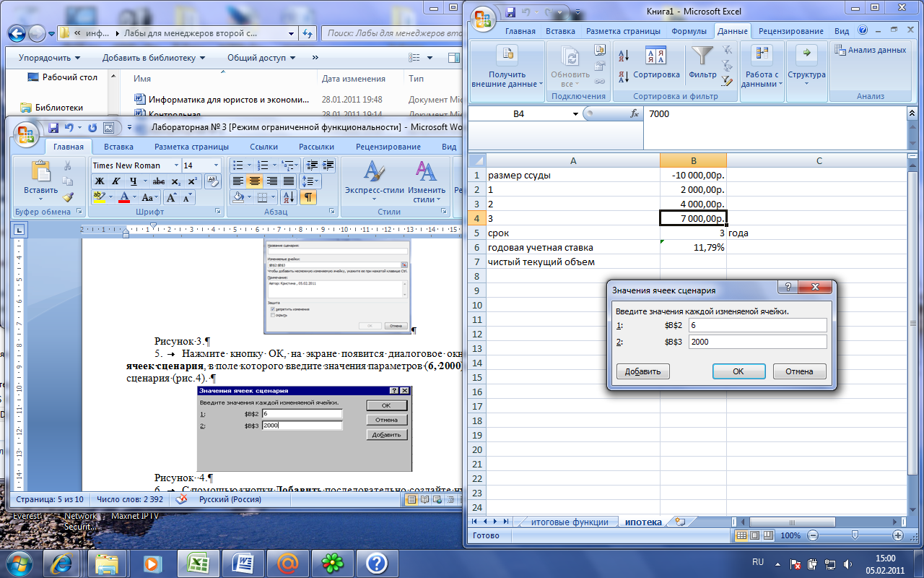Apply strikethrough formatting in Word
The image size is (924, 578).
point(158,181)
